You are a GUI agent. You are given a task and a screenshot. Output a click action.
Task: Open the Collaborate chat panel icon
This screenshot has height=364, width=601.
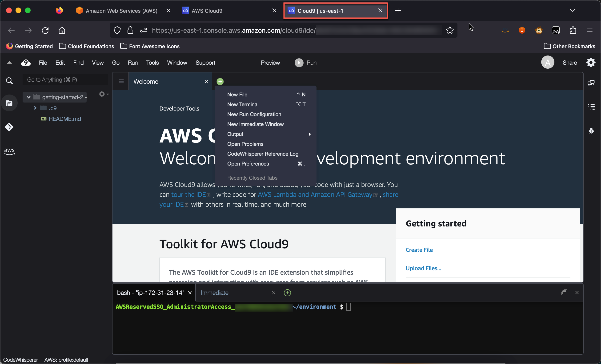pos(591,83)
